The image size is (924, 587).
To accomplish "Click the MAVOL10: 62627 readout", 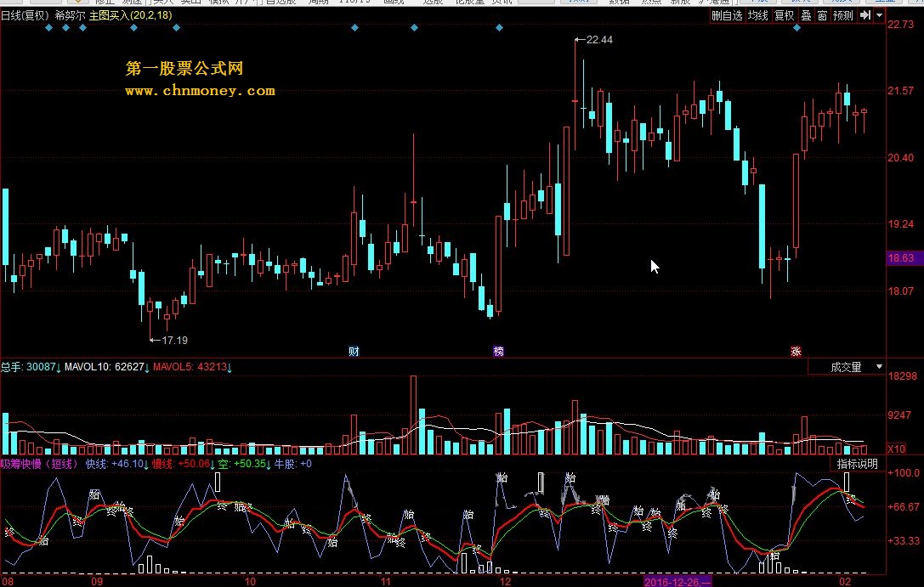I will click(x=106, y=367).
